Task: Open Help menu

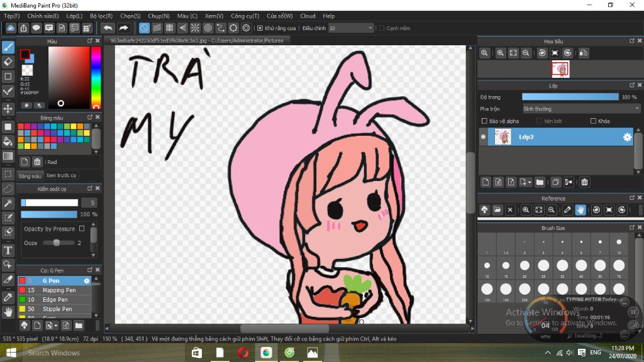Action: (x=328, y=16)
